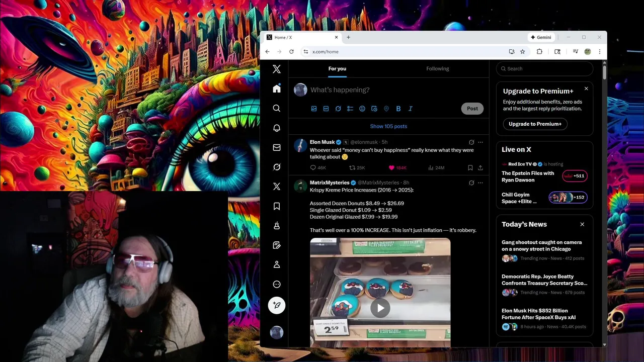Image resolution: width=644 pixels, height=362 pixels.
Task: Tag location in the composer
Action: pyautogui.click(x=386, y=109)
